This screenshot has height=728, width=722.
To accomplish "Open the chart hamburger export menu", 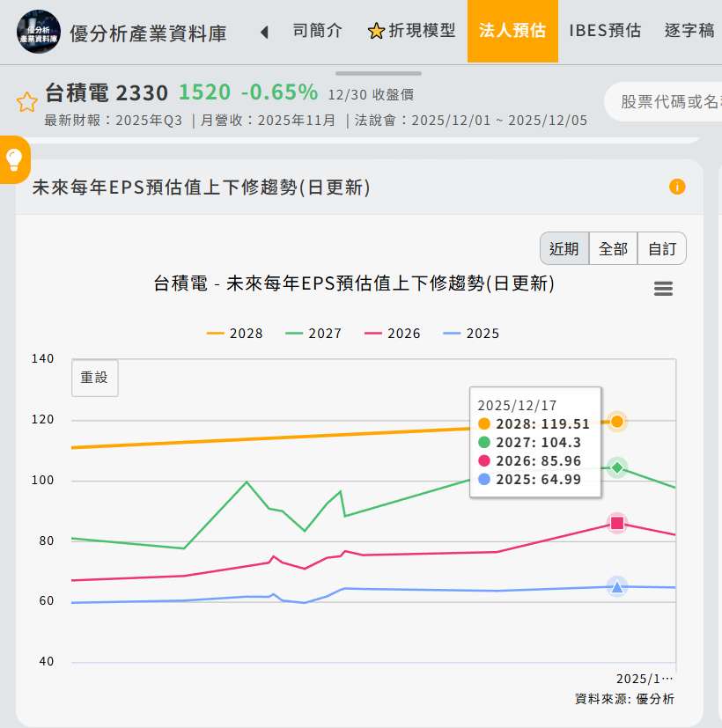I will 663,289.
